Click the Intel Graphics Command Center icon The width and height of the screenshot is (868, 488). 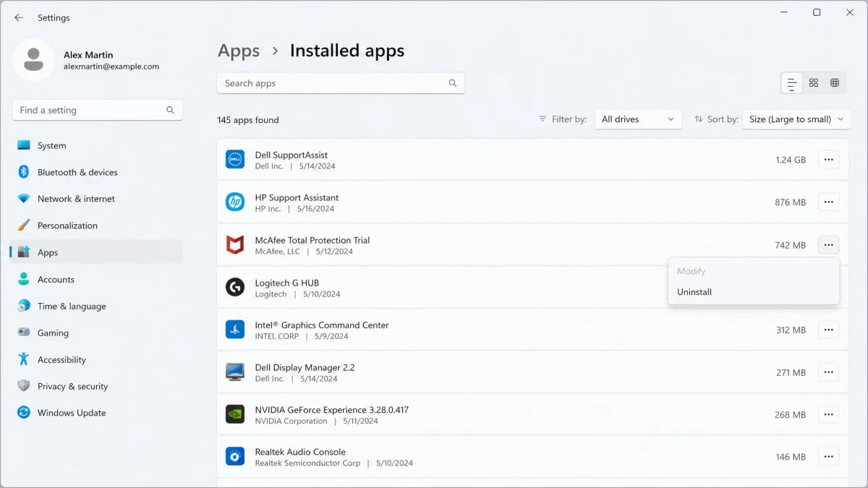tap(235, 330)
